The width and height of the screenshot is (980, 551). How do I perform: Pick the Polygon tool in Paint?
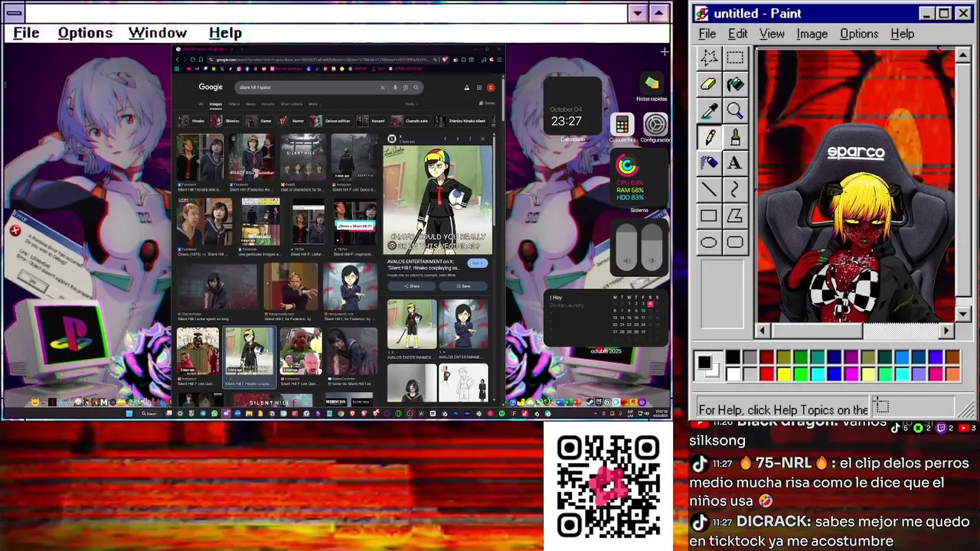[x=735, y=216]
